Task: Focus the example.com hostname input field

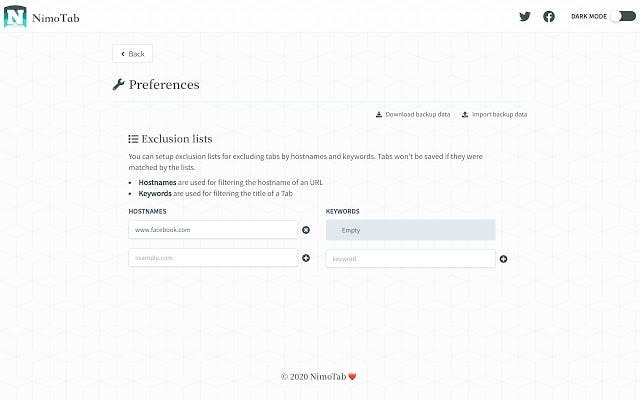Action: click(x=213, y=258)
